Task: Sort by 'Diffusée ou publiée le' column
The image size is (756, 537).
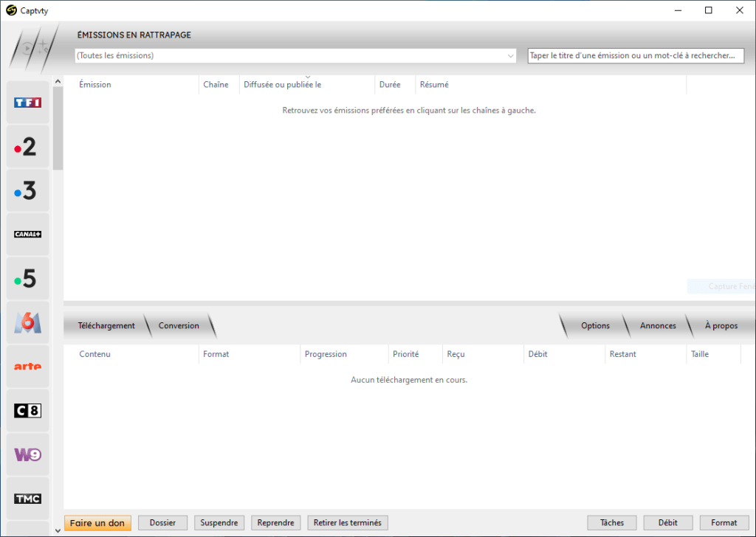Action: [x=307, y=85]
